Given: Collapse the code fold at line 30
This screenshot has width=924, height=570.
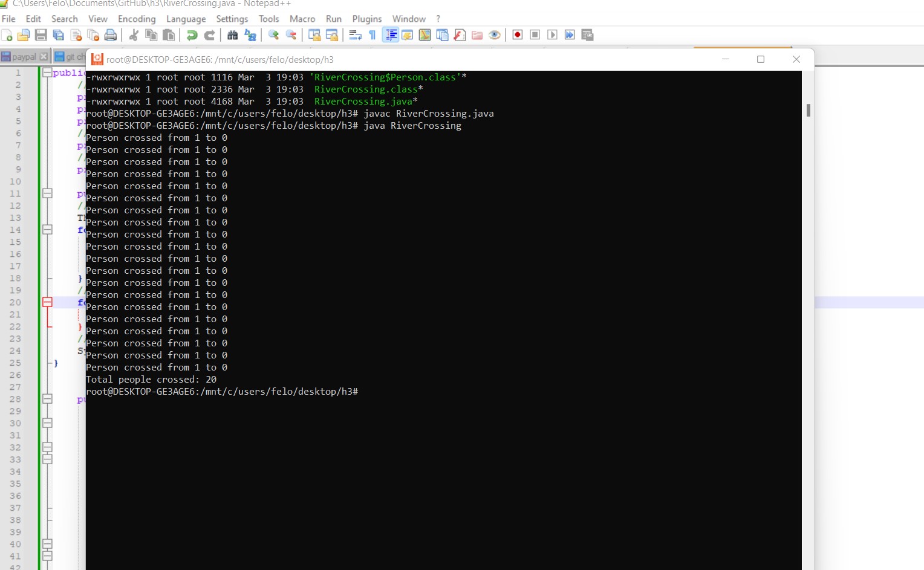Looking at the screenshot, I should point(47,423).
